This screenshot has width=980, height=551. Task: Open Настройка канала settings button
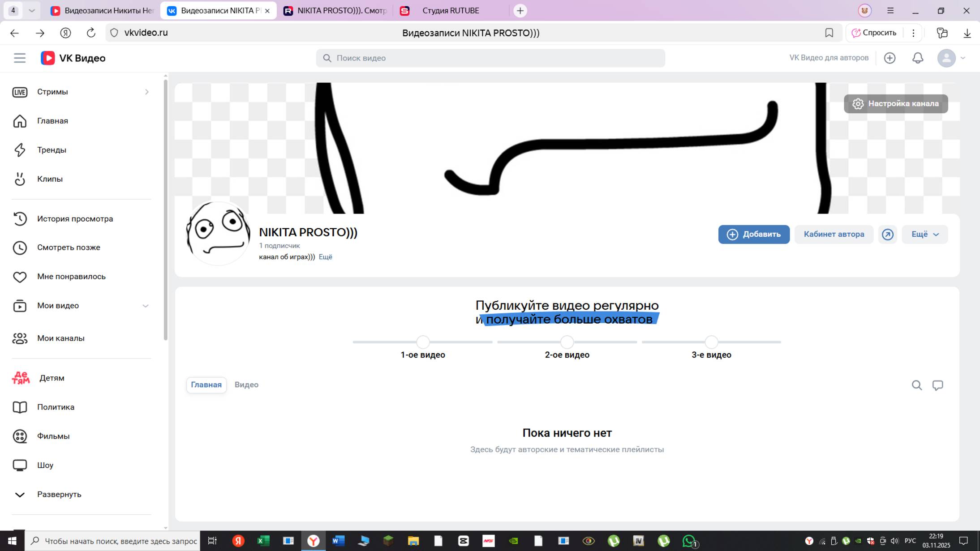click(896, 104)
